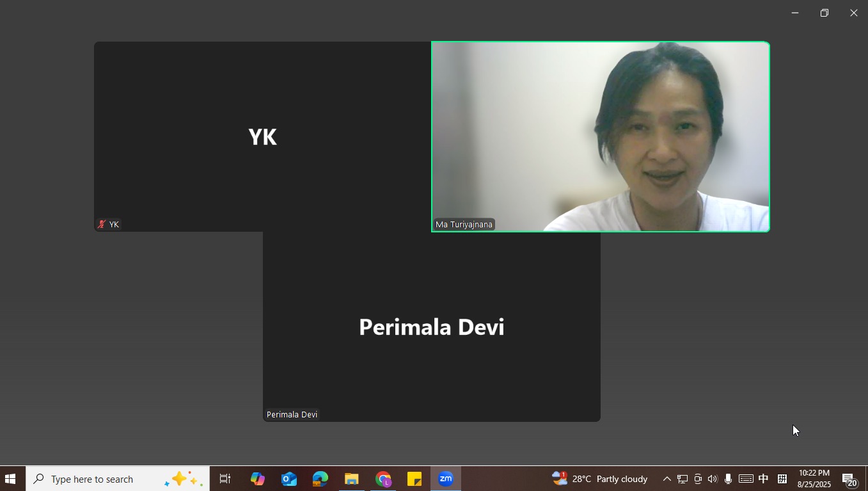Image resolution: width=868 pixels, height=491 pixels.
Task: Open Copilot from the taskbar
Action: click(x=257, y=479)
